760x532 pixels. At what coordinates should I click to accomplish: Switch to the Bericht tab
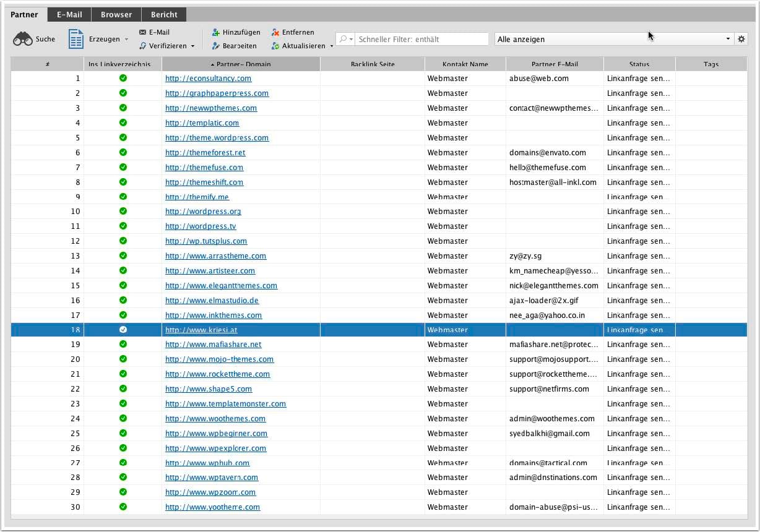(164, 14)
